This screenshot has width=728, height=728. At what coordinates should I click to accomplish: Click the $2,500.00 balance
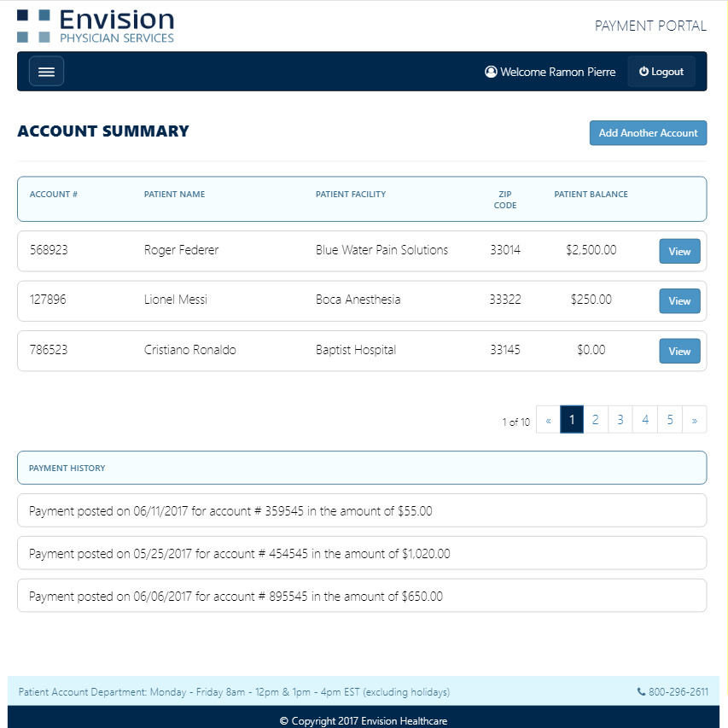591,250
